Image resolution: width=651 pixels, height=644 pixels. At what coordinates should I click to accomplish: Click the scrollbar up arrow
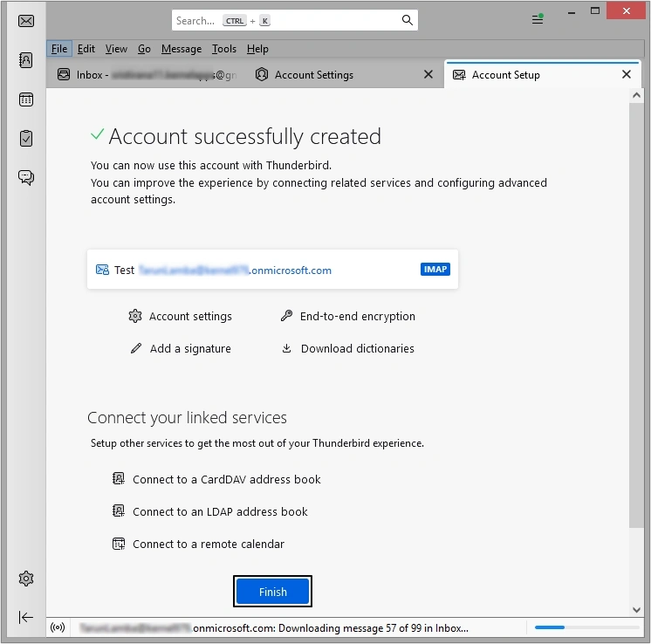pos(636,95)
